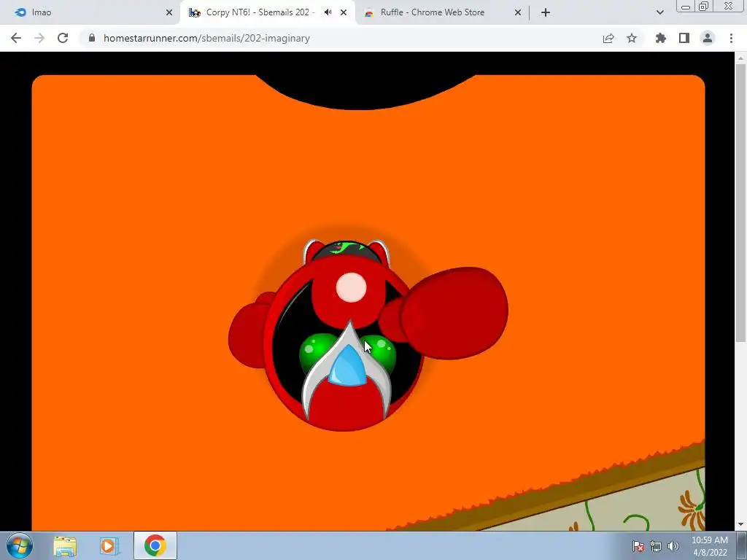Click the address bar URL

click(x=206, y=38)
